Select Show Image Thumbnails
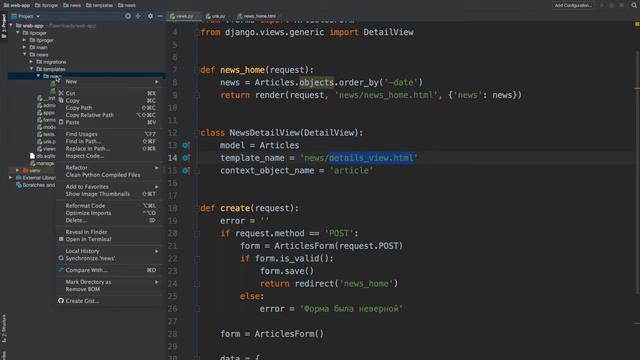 click(x=109, y=194)
